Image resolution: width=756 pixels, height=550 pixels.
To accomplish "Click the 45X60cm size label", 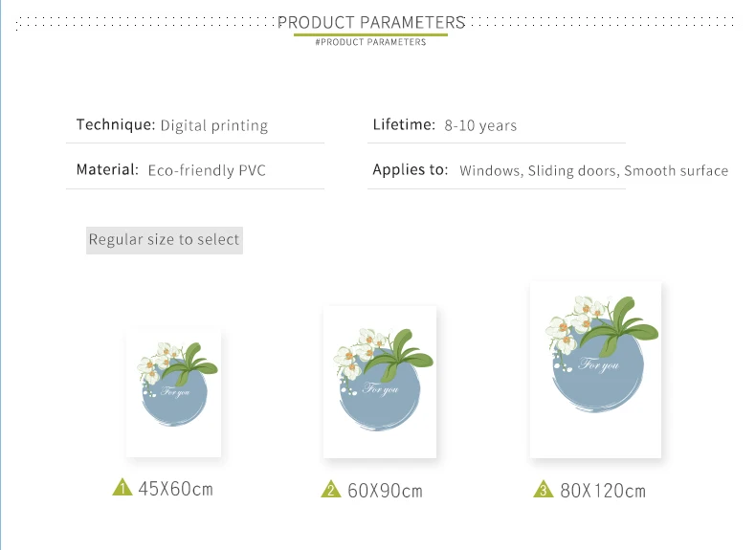I will pos(175,489).
